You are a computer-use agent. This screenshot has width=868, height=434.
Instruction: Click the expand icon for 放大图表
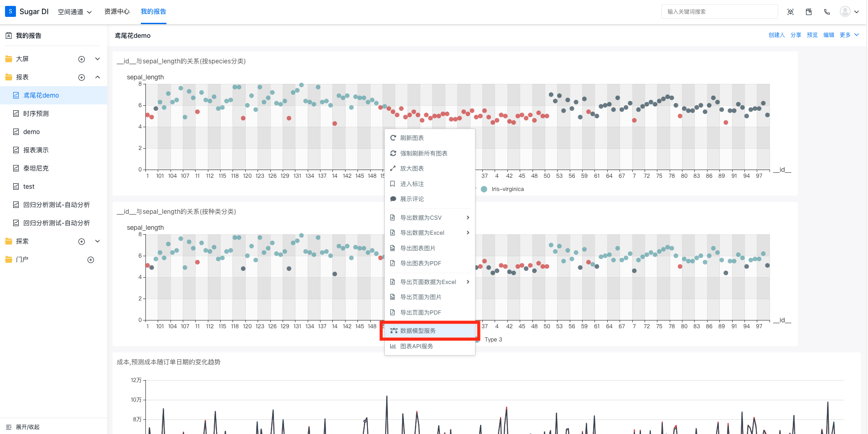point(393,168)
